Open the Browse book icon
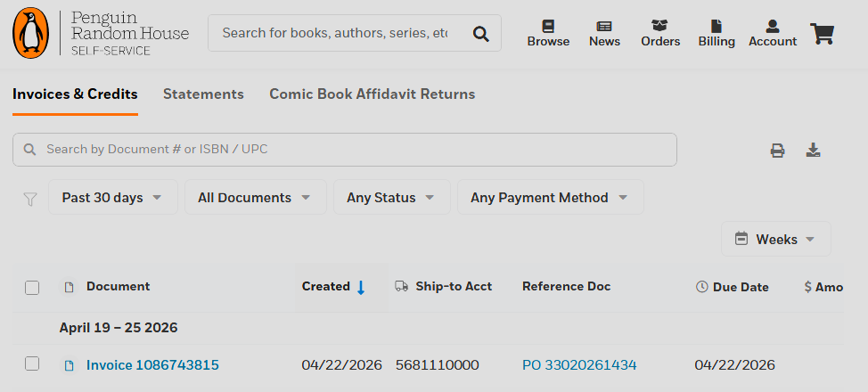 pyautogui.click(x=548, y=26)
